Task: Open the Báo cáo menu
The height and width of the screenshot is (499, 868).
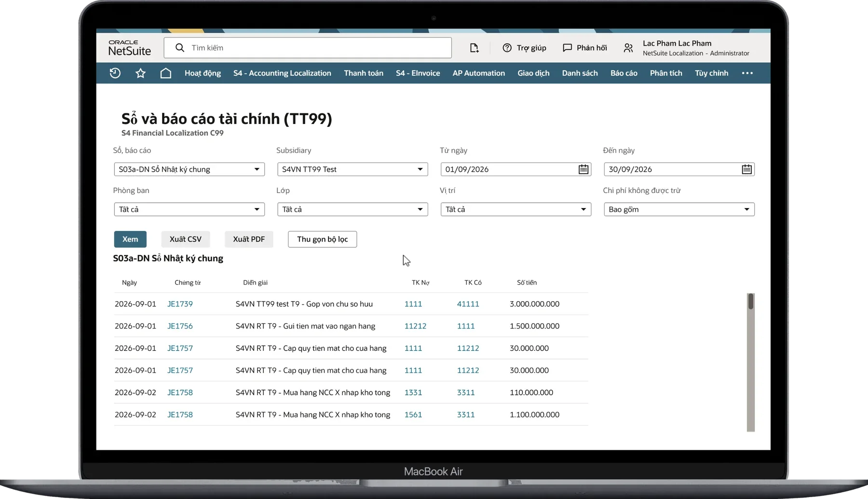Action: [624, 73]
